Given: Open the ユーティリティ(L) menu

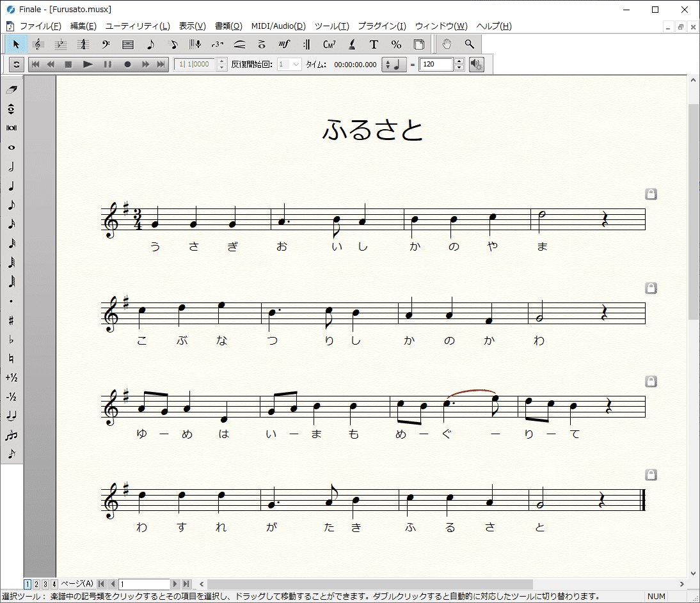Looking at the screenshot, I should pyautogui.click(x=138, y=26).
